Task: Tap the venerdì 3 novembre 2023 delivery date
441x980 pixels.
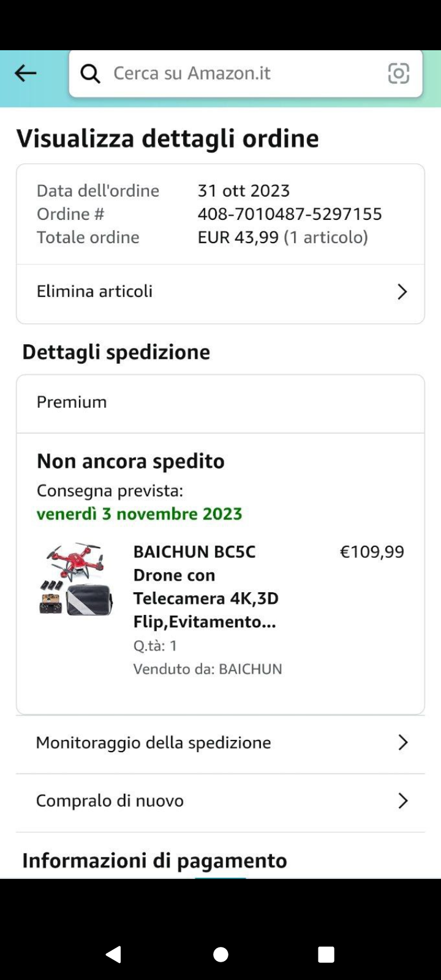Action: 140,514
